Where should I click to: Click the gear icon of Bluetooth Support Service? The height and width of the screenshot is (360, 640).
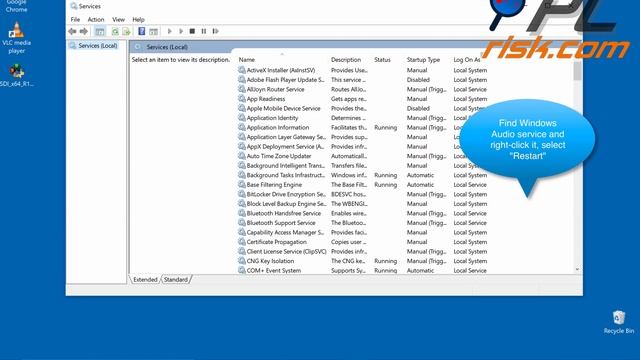tap(242, 223)
